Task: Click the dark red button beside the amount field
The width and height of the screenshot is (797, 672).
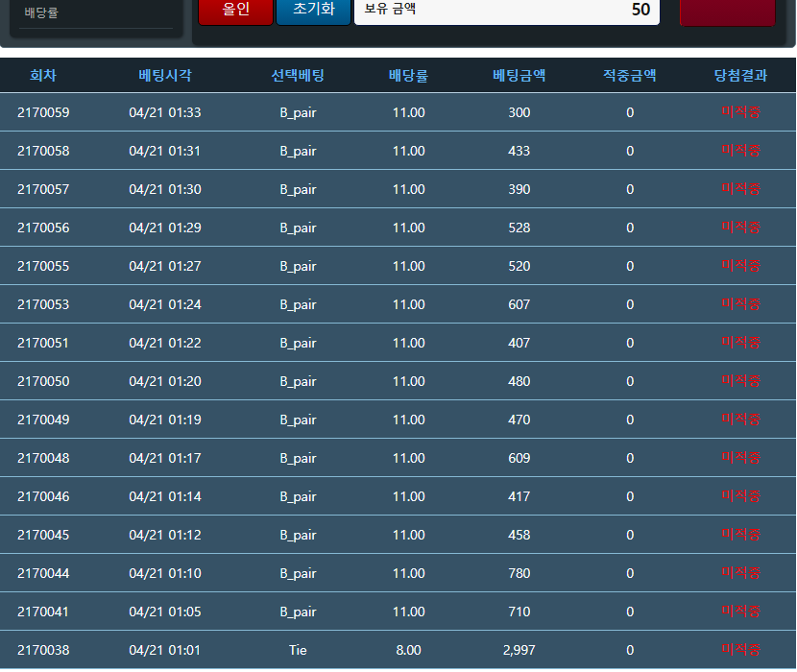Action: pyautogui.click(x=727, y=12)
